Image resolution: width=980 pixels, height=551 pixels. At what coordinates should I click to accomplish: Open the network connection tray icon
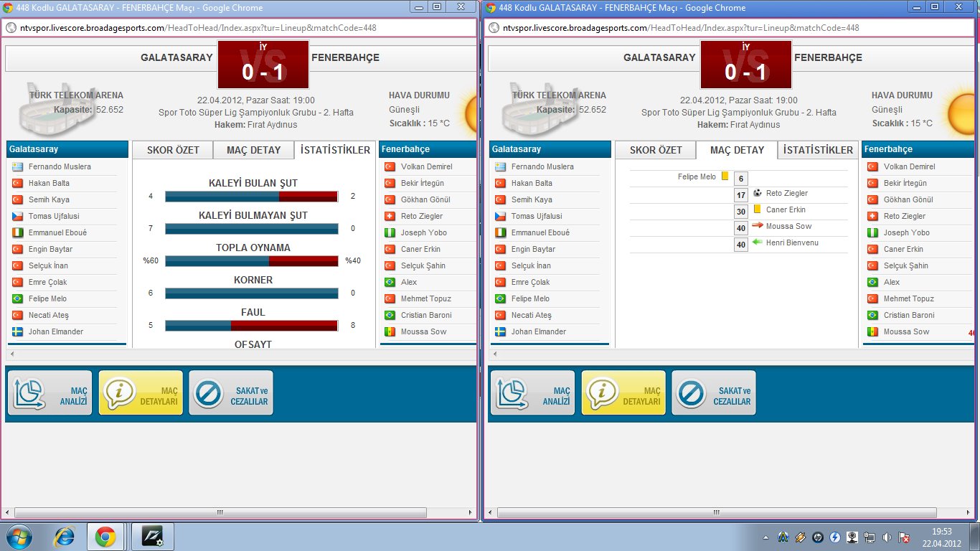click(x=870, y=537)
